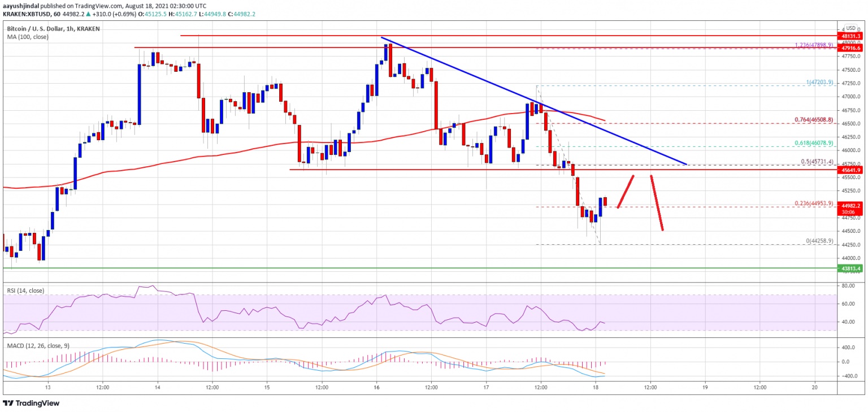
Task: Click date label 14 on time axis
Action: pos(157,388)
